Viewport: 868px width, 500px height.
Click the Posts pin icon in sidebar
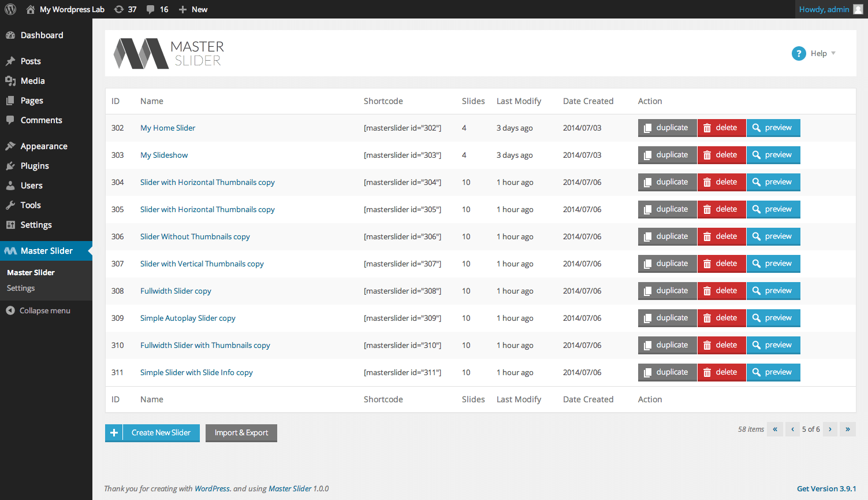point(10,61)
